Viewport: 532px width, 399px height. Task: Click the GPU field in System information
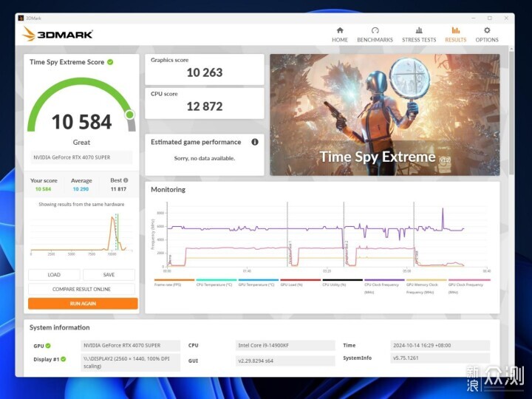tap(131, 345)
